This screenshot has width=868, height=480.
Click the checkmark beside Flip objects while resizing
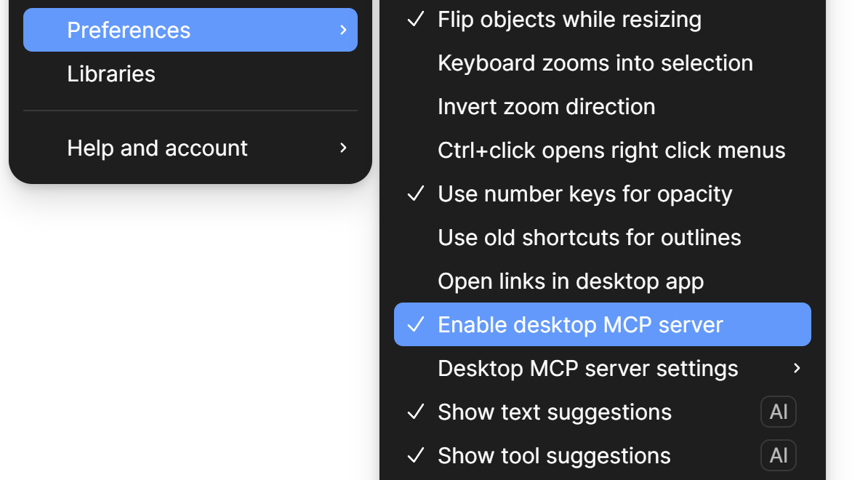[x=415, y=20]
